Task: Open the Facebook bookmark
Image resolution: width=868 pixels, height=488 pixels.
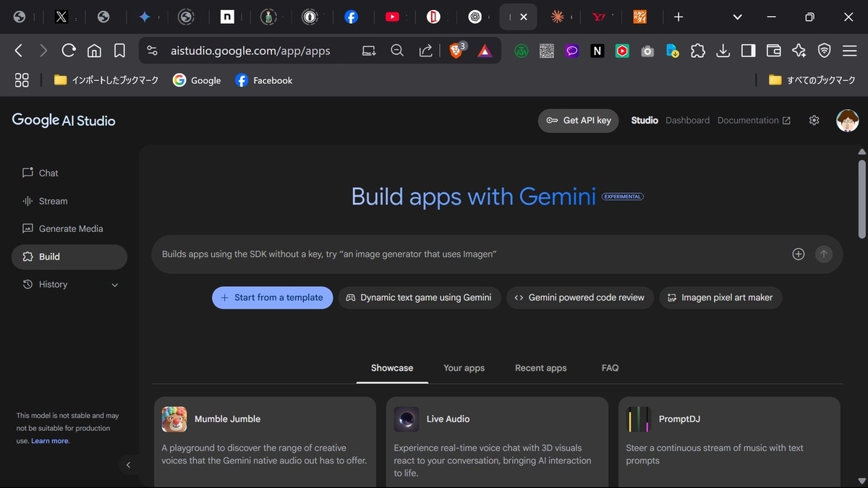Action: (x=264, y=80)
